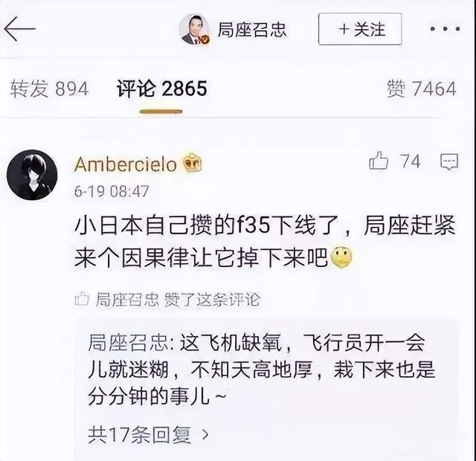Click small thumb icon beside 赞了这条评论

(x=82, y=299)
